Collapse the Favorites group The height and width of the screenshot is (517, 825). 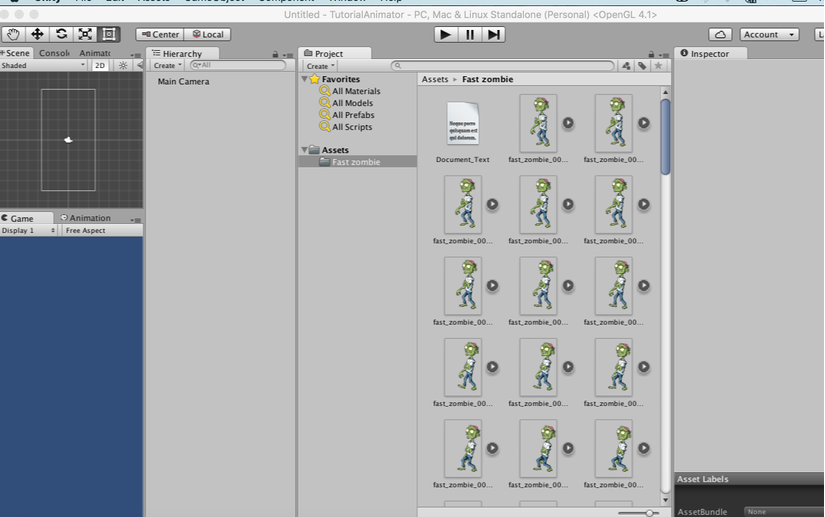[x=304, y=79]
